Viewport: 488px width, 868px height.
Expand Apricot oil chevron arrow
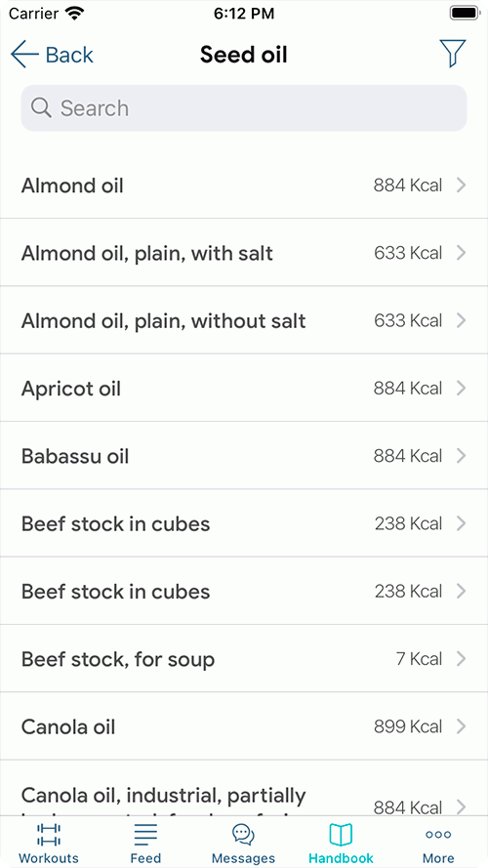(461, 389)
